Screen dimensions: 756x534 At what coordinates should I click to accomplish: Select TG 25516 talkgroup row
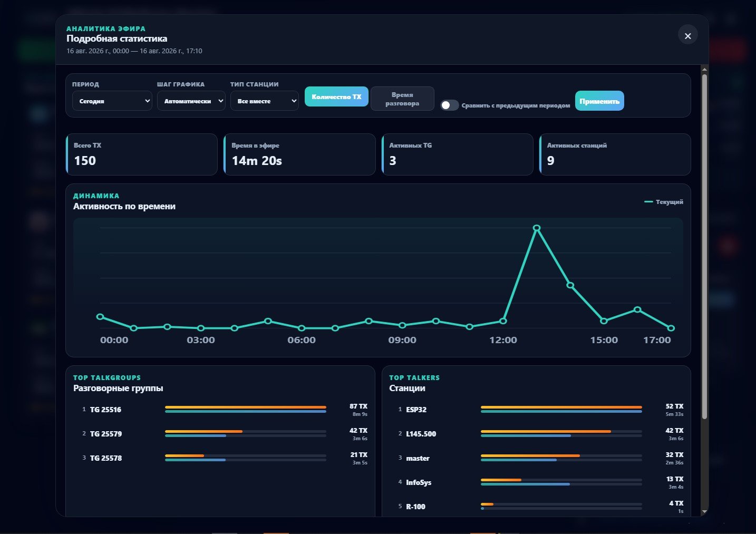click(220, 410)
